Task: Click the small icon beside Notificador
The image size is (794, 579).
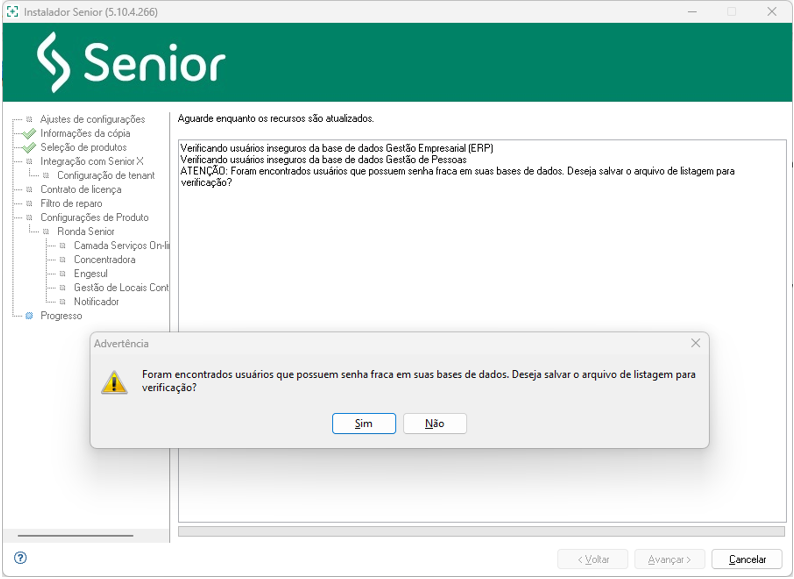Action: point(63,302)
